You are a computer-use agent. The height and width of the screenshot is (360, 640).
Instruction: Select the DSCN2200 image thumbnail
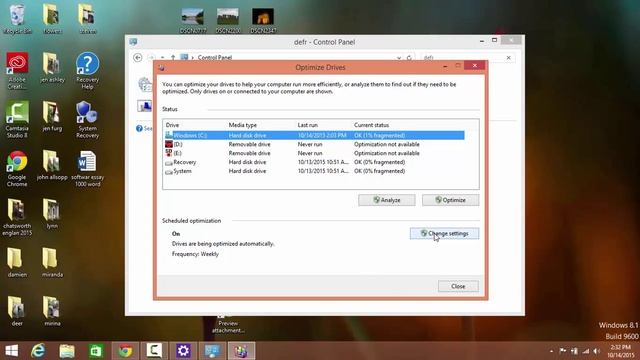pos(228,20)
